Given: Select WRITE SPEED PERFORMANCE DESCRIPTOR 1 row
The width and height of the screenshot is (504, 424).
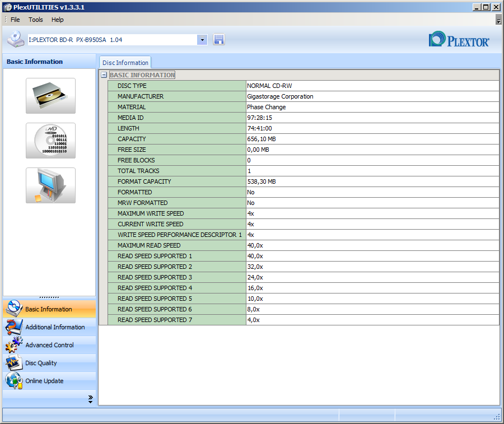Looking at the screenshot, I should [304, 235].
